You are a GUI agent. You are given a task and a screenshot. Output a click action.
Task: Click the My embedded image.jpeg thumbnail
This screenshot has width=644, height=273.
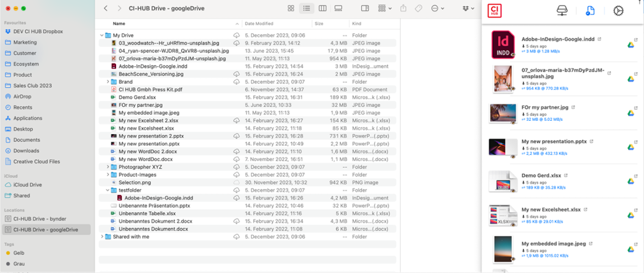click(504, 249)
